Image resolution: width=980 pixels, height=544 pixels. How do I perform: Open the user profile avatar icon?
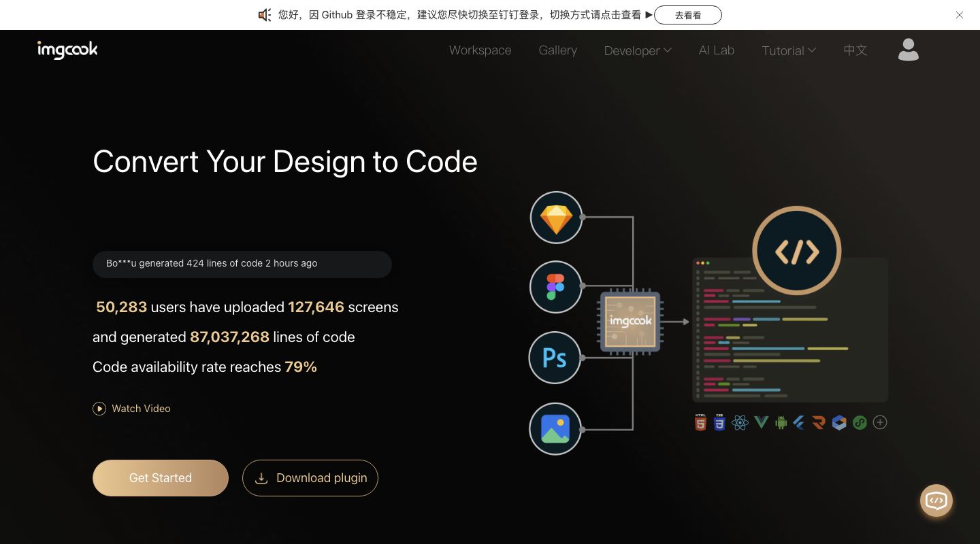(x=908, y=50)
